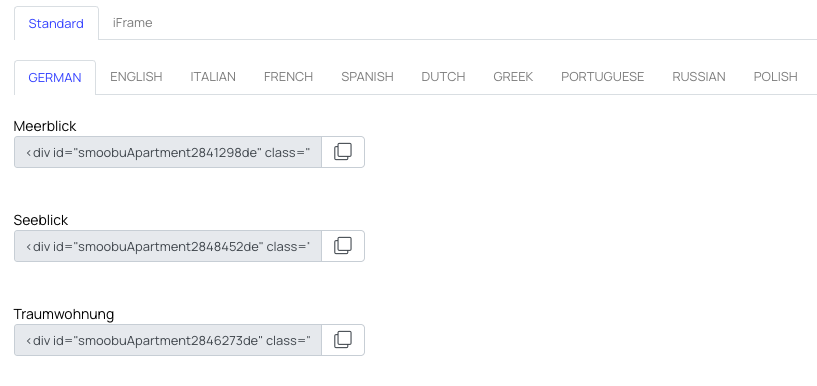Select the Standard tab
The image size is (817, 386).
[x=56, y=23]
